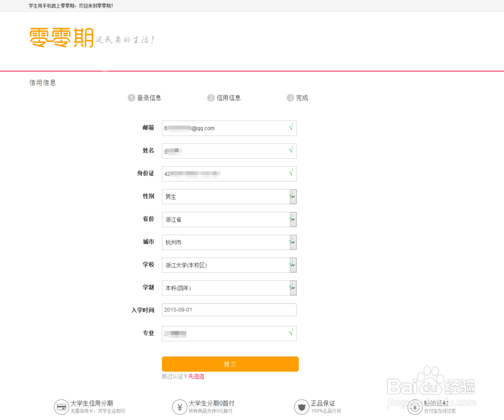Open the 省份 dropdown showing 浙江省
The height and width of the screenshot is (420, 504).
pyautogui.click(x=229, y=219)
